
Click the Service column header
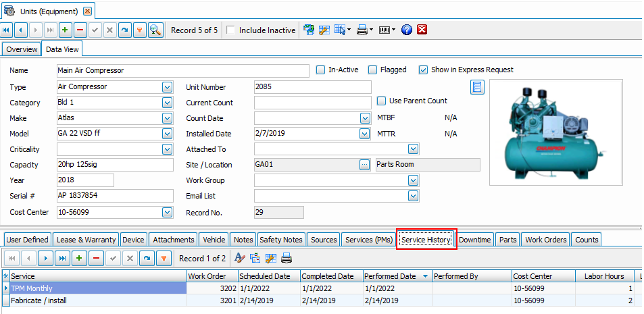pyautogui.click(x=98, y=276)
